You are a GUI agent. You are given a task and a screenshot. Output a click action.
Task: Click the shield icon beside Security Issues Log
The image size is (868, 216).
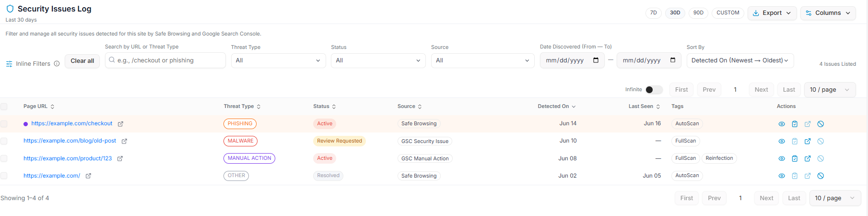[10, 9]
